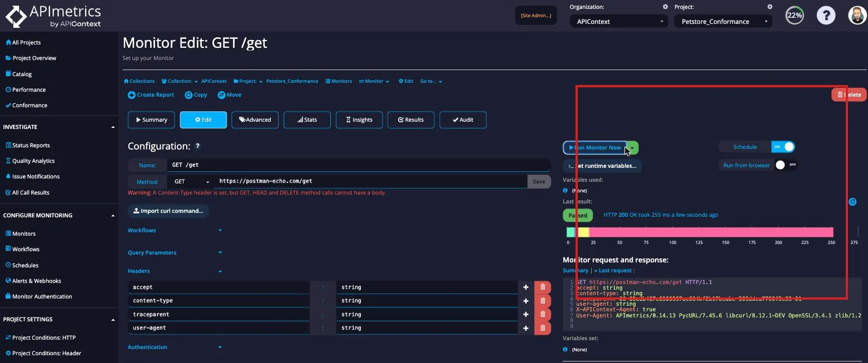Screen dimensions: 868x363
Task: Open Run Monitor Now green dropdown arrow
Action: point(633,148)
